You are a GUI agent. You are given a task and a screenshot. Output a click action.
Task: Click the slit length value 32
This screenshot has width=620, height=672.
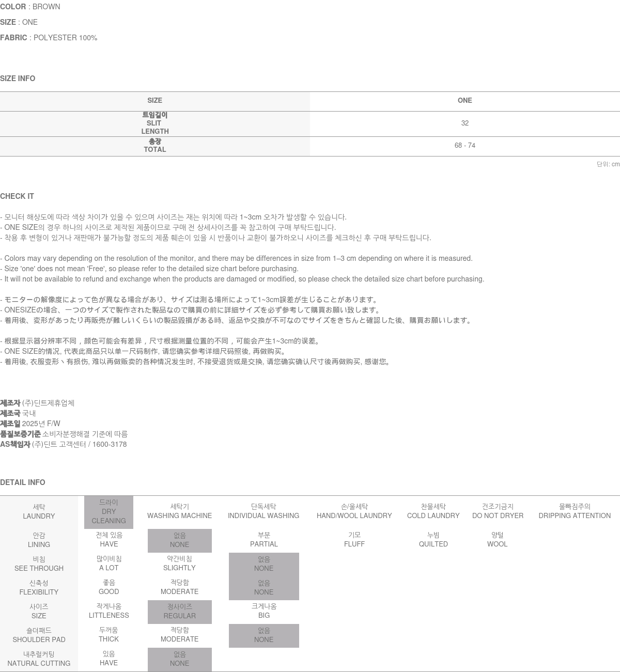464,123
